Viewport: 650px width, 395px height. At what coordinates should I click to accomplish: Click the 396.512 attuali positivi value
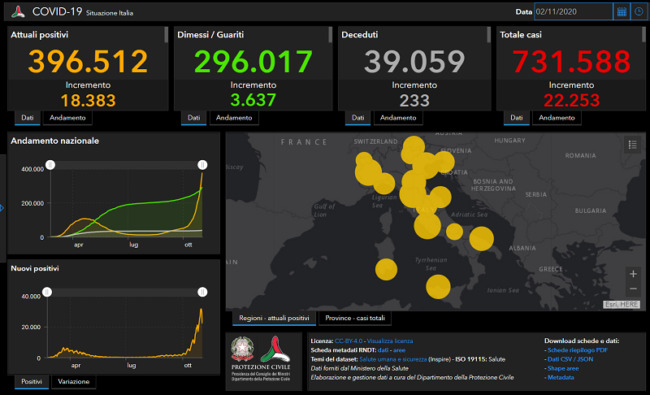pyautogui.click(x=88, y=61)
